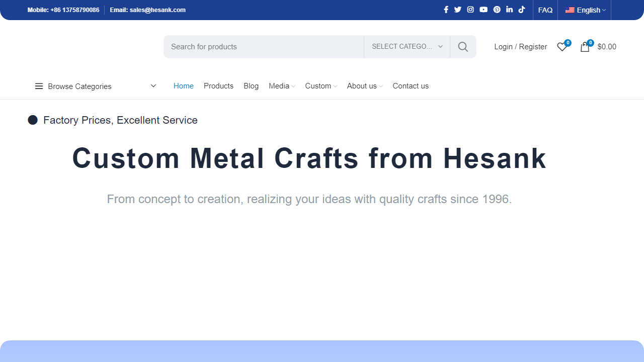Open the Facebook social icon
Viewport: 644px width, 362px height.
click(x=446, y=10)
